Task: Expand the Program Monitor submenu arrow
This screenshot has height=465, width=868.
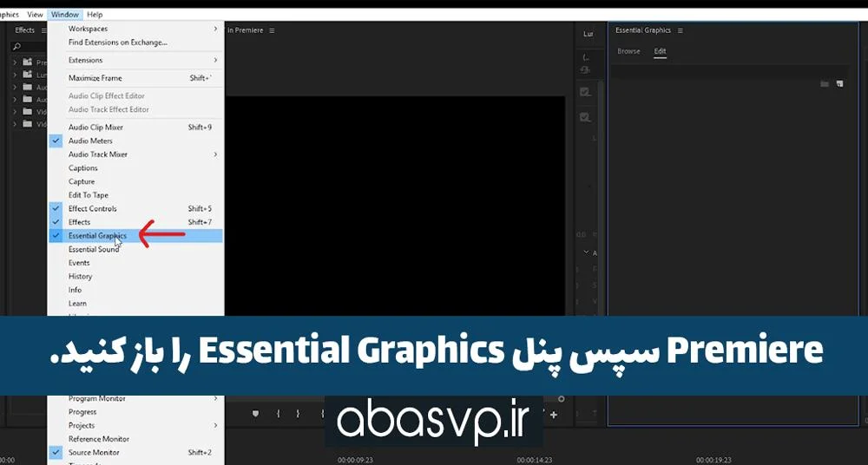Action: click(x=216, y=398)
